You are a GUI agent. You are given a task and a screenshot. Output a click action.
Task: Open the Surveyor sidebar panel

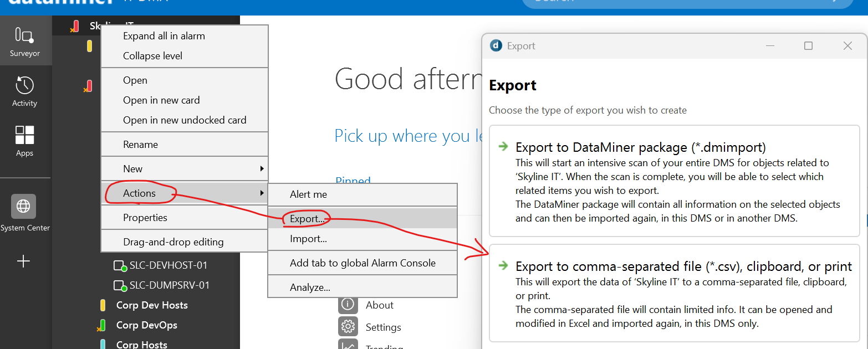click(25, 41)
